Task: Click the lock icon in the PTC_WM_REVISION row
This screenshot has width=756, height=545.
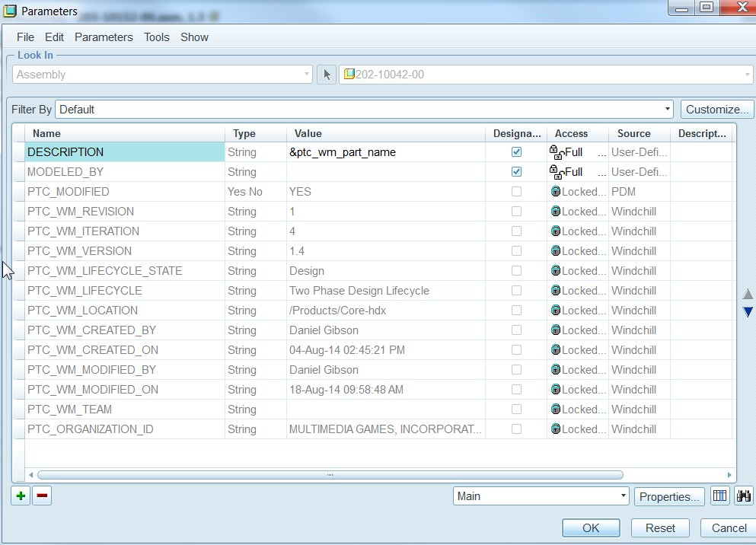Action: click(x=556, y=212)
